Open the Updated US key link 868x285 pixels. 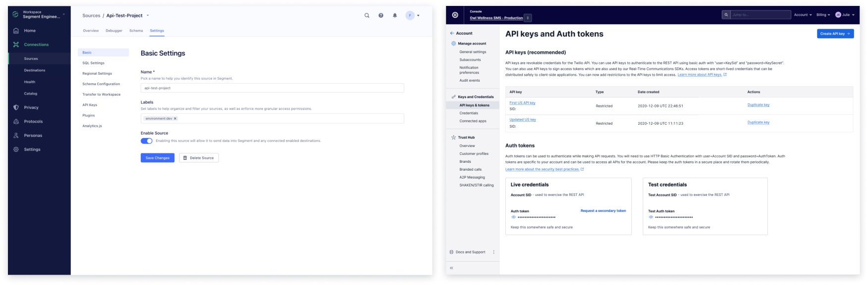click(523, 120)
